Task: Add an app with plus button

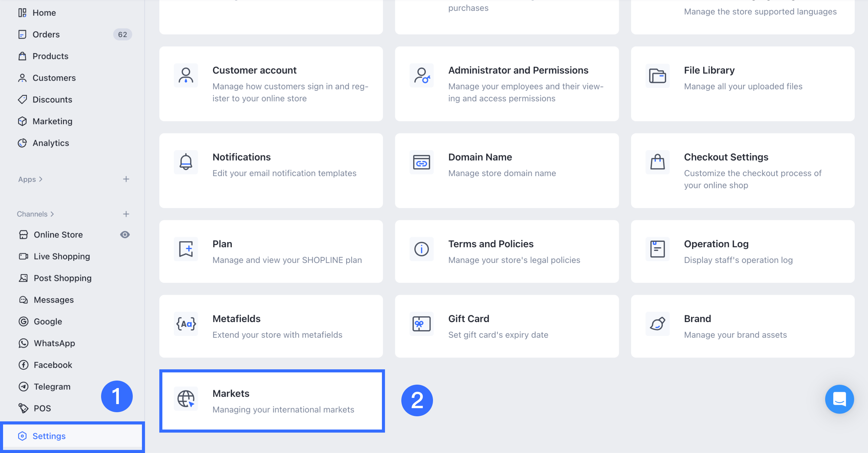Action: tap(126, 179)
